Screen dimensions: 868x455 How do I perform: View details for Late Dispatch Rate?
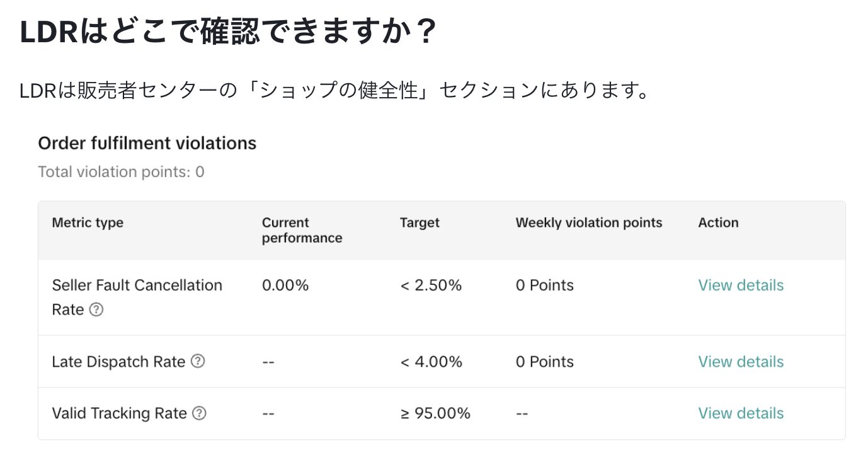pos(741,362)
